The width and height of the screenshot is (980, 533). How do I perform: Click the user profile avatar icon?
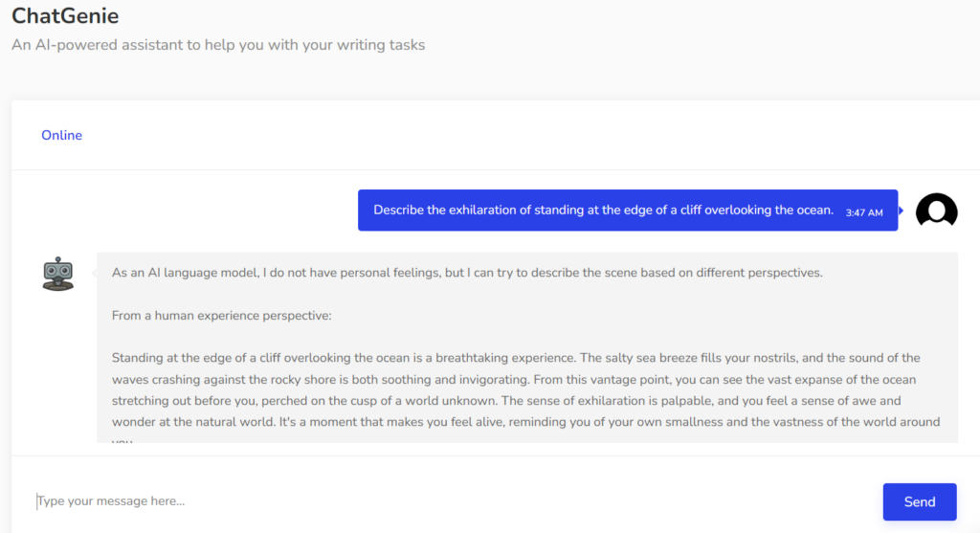pyautogui.click(x=936, y=210)
